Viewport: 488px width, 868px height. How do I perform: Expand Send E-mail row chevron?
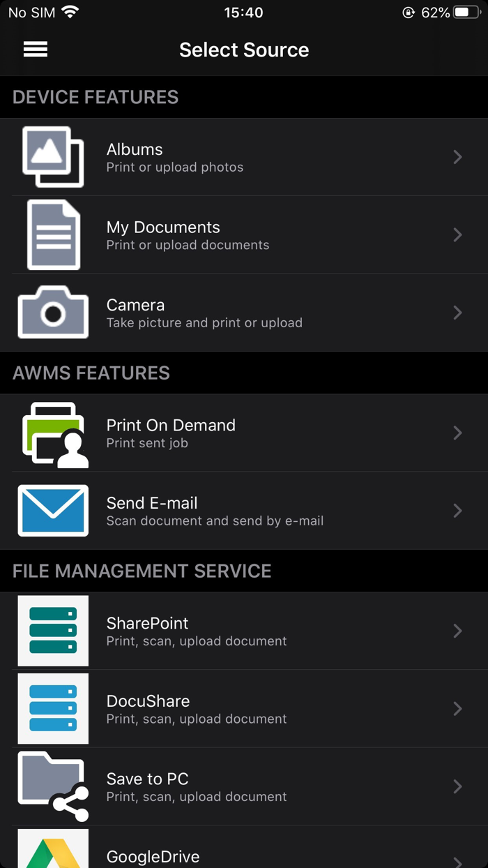pyautogui.click(x=457, y=511)
